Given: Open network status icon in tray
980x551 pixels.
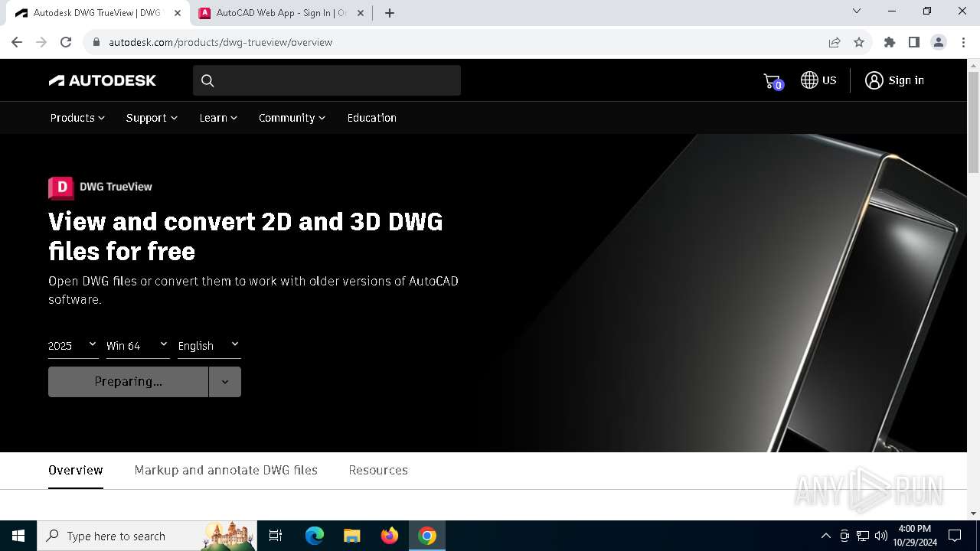Looking at the screenshot, I should tap(863, 536).
